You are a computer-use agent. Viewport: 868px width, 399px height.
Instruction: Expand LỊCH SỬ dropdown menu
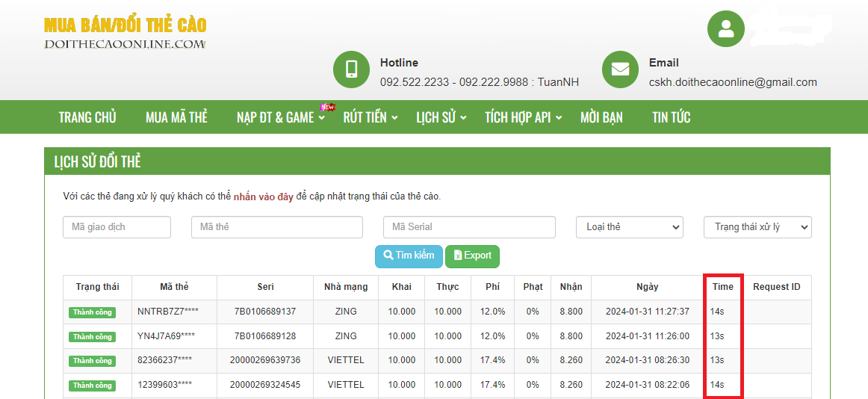click(441, 117)
